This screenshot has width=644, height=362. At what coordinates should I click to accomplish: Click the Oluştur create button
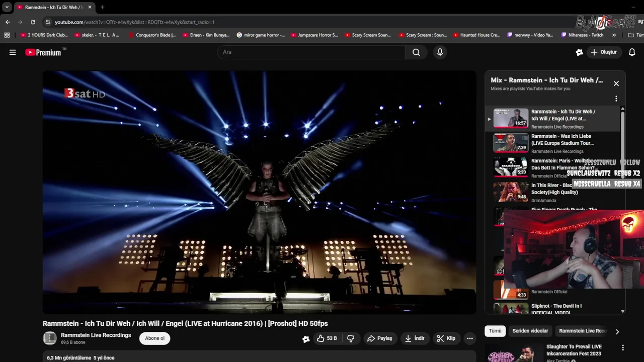pyautogui.click(x=604, y=52)
